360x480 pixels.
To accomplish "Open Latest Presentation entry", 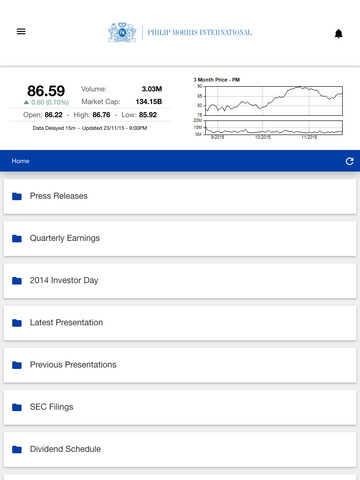I will click(180, 323).
